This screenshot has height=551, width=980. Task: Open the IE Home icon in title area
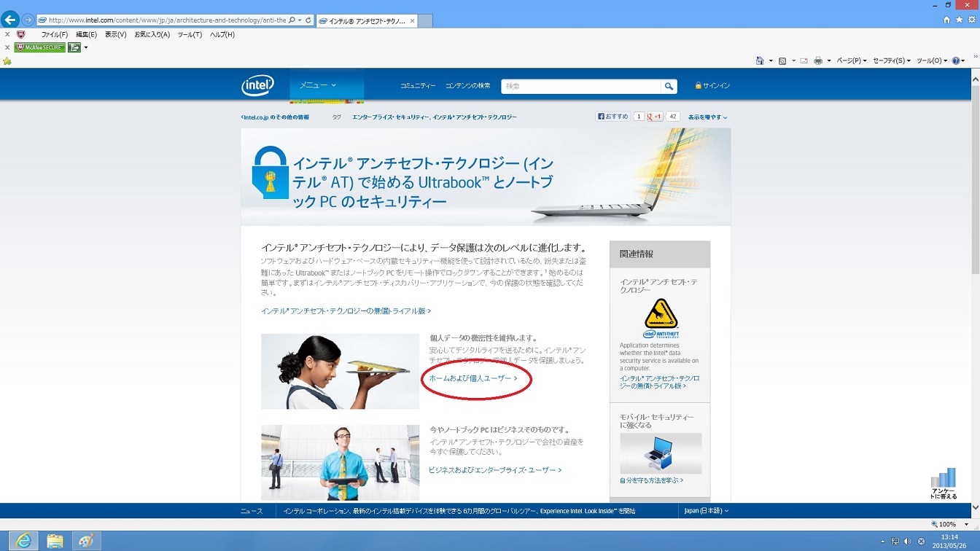point(946,20)
